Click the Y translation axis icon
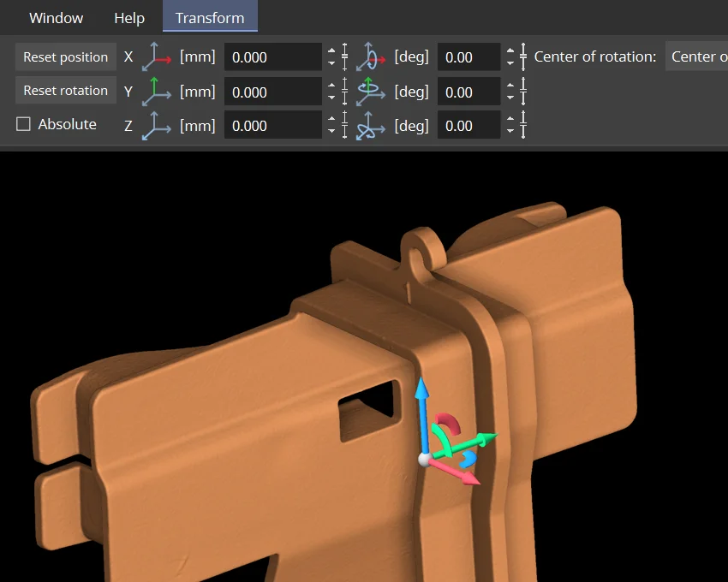Image resolution: width=728 pixels, height=582 pixels. [x=156, y=92]
